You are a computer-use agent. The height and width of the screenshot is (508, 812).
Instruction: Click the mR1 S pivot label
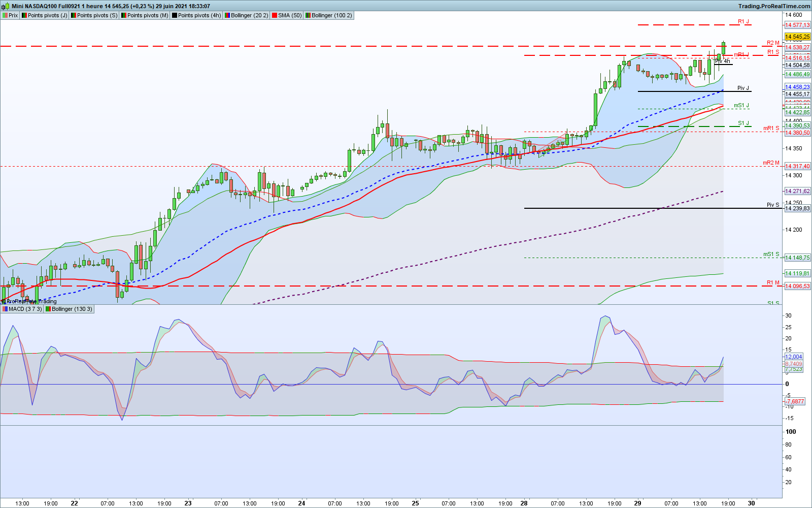coord(771,128)
